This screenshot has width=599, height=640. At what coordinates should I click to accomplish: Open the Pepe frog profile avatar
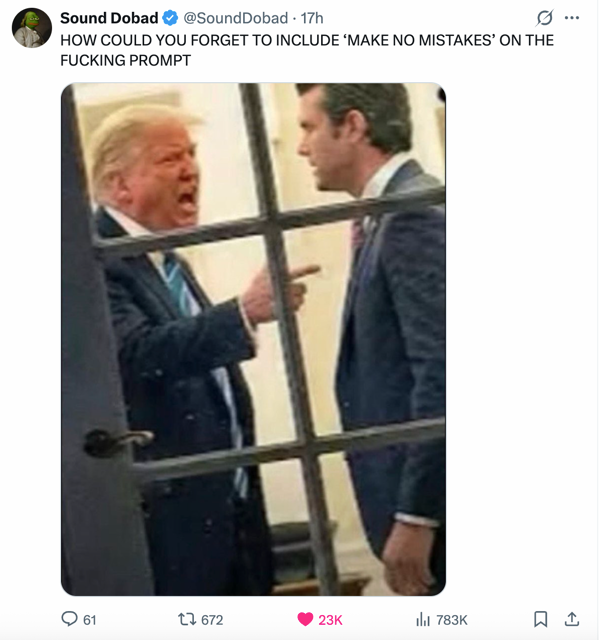[32, 28]
